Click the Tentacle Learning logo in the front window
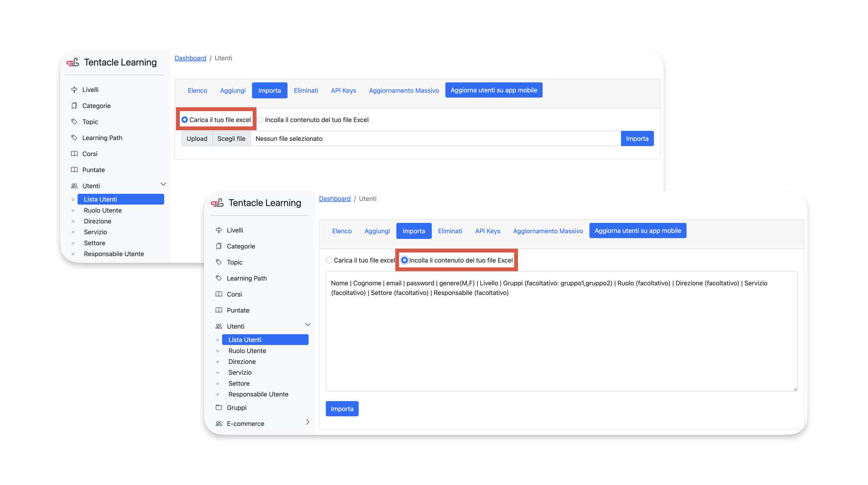 (x=217, y=203)
